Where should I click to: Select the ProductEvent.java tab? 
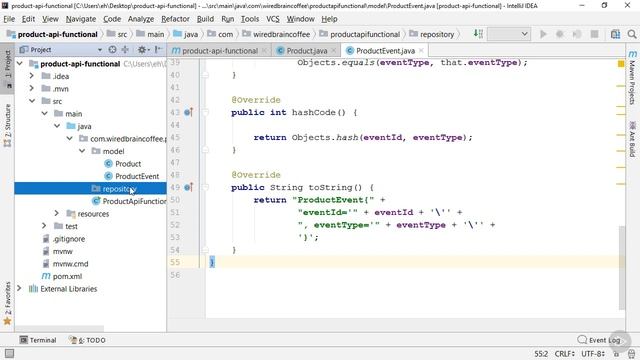[385, 51]
